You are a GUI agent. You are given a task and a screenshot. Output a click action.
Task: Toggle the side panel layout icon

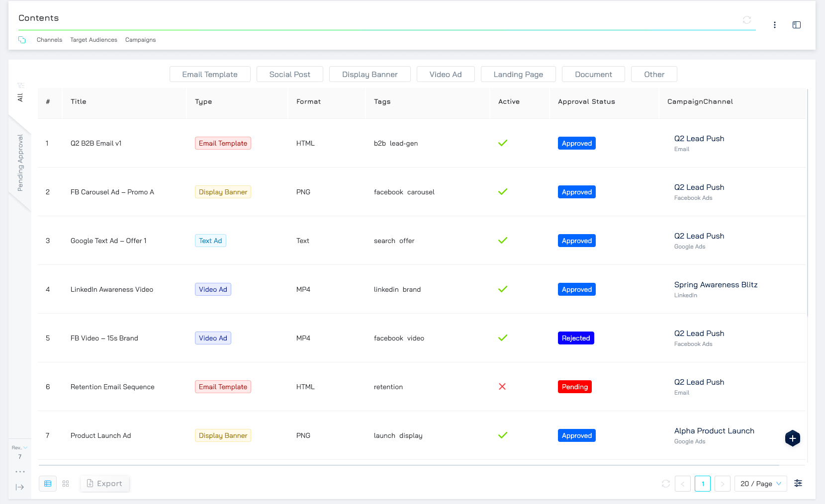click(796, 25)
